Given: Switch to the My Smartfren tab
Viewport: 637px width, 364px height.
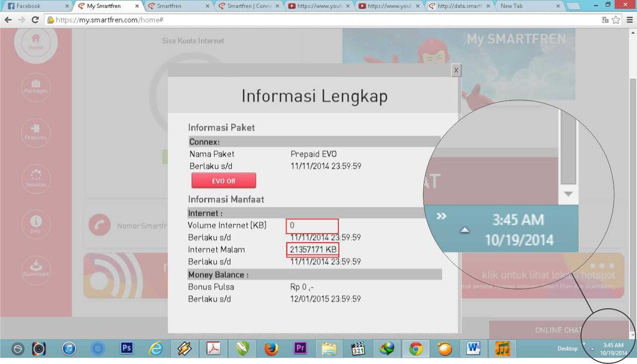Looking at the screenshot, I should 107,6.
